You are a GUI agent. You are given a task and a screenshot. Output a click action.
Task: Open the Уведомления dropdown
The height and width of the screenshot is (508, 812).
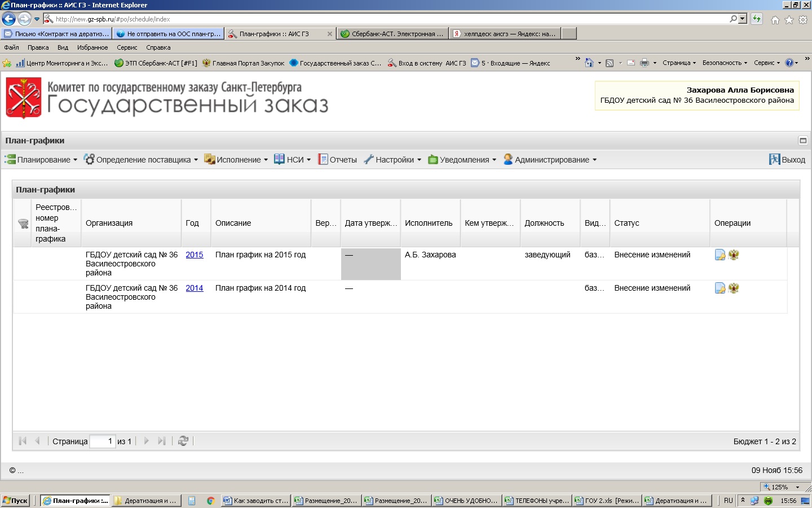click(462, 160)
